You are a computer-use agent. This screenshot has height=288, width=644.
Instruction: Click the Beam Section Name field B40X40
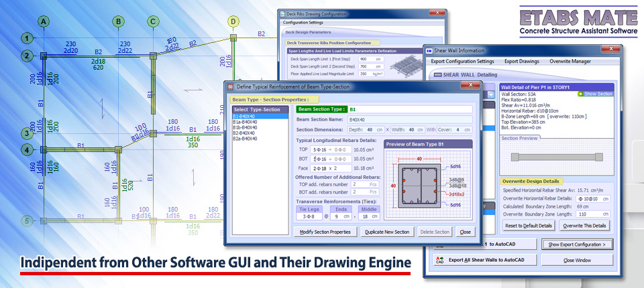[409, 120]
